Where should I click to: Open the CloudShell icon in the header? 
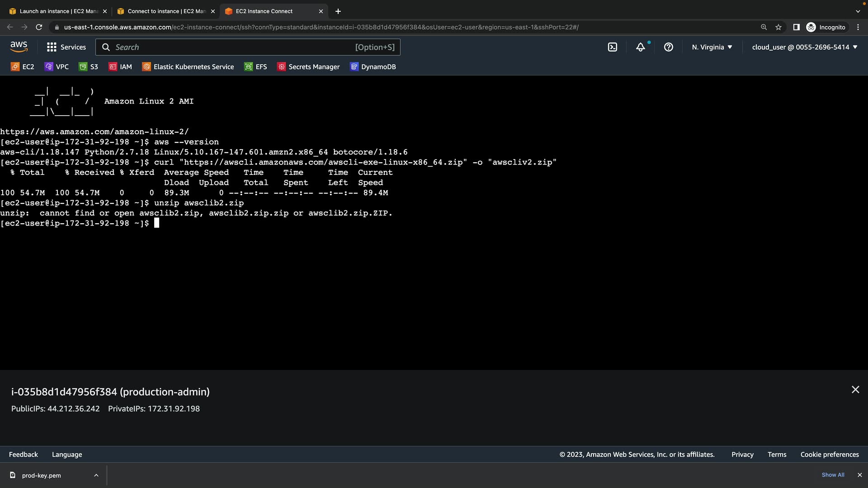613,47
